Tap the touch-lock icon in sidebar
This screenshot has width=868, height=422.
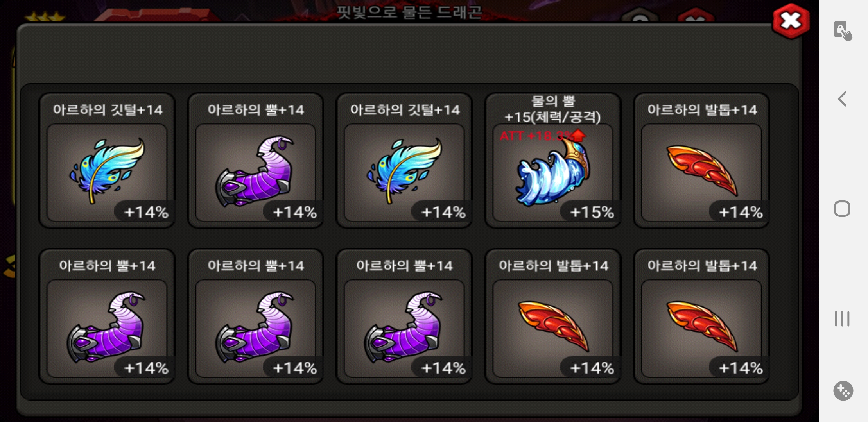click(x=843, y=31)
